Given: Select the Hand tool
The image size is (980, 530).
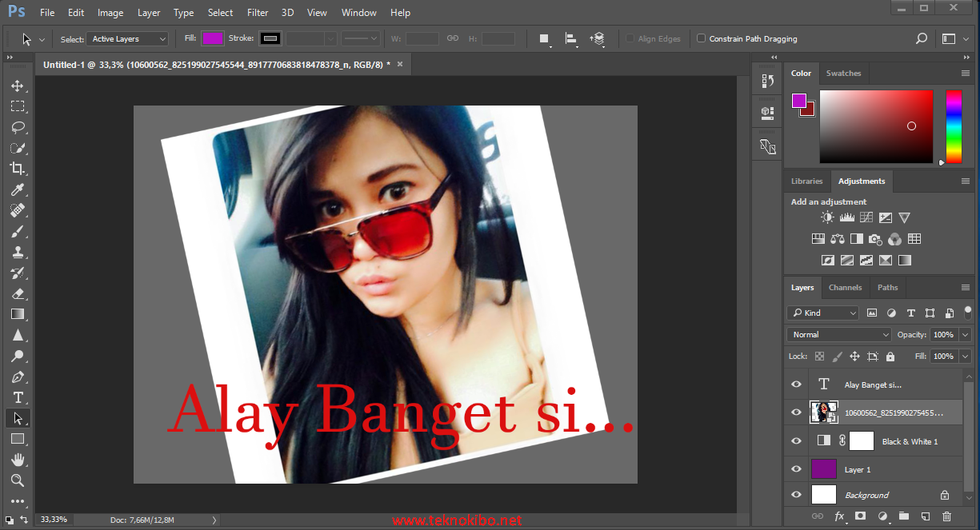Looking at the screenshot, I should pos(18,460).
